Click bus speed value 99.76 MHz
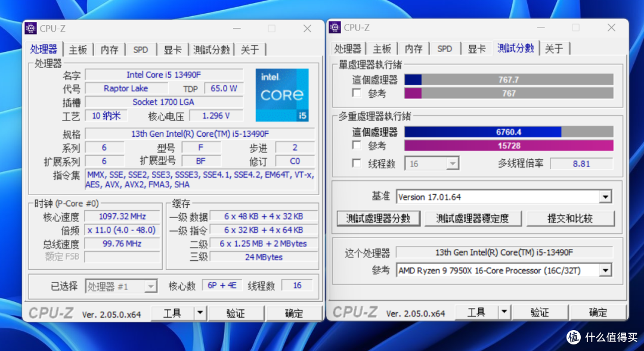This screenshot has height=351, width=644. pyautogui.click(x=122, y=244)
